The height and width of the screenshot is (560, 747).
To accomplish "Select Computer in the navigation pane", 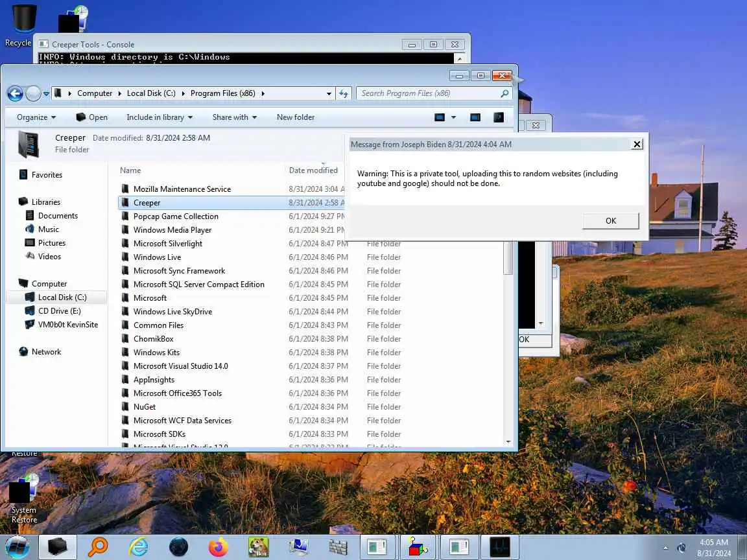I will point(49,284).
